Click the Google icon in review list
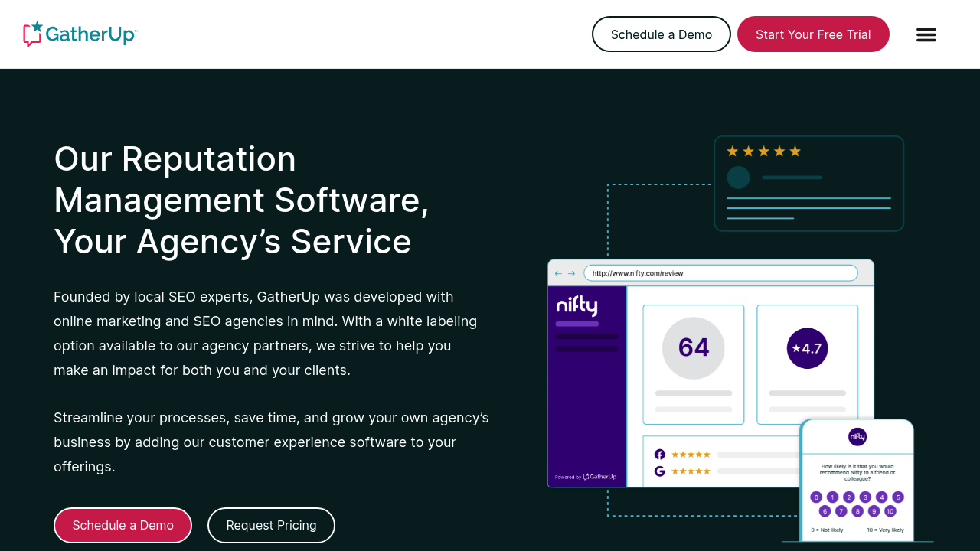980x551 pixels. click(659, 471)
